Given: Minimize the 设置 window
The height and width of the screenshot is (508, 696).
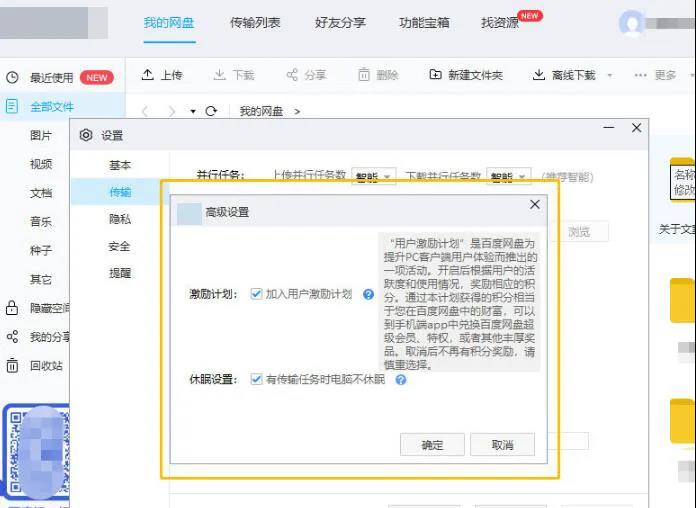Looking at the screenshot, I should tap(609, 127).
